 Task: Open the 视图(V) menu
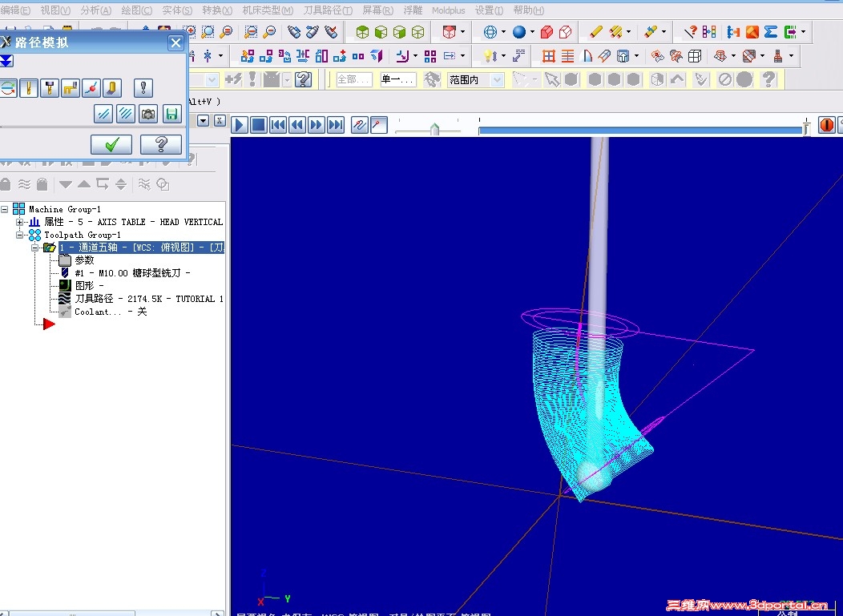(x=55, y=10)
